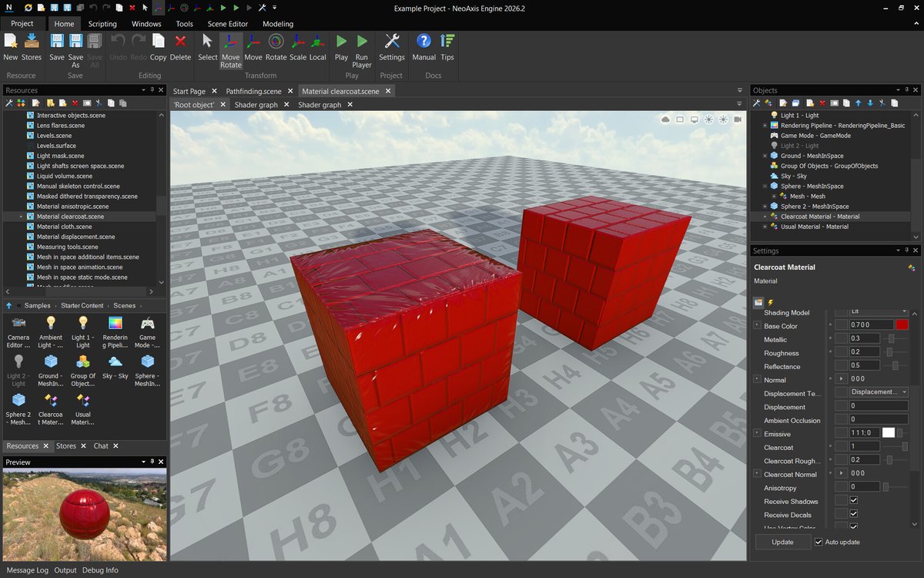Move selected object down in Objects toolbar
The image size is (924, 578).
870,102
